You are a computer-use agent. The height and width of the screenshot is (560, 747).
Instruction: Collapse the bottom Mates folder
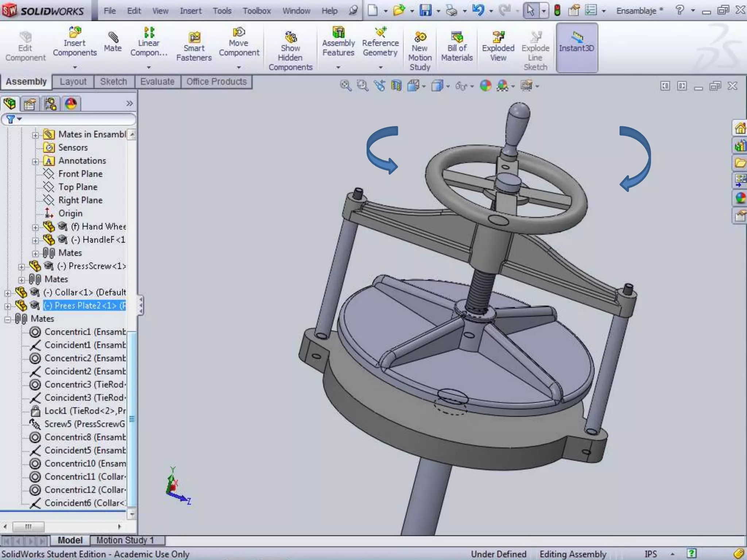tap(8, 319)
